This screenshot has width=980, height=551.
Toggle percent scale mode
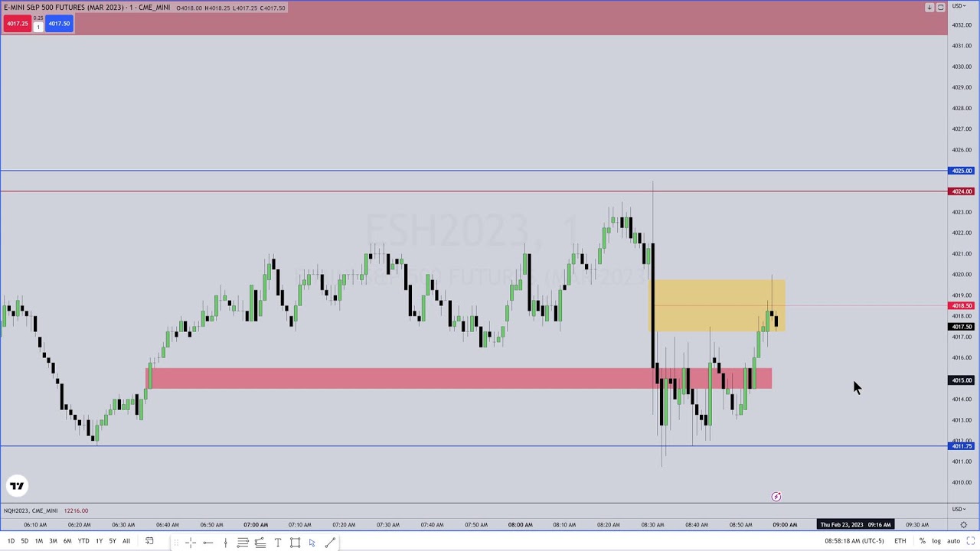[923, 541]
